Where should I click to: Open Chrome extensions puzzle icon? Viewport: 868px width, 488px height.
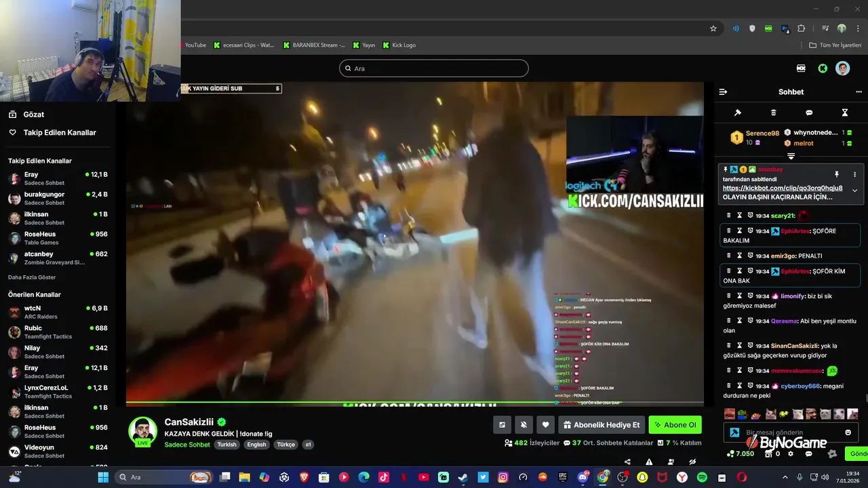coord(802,28)
